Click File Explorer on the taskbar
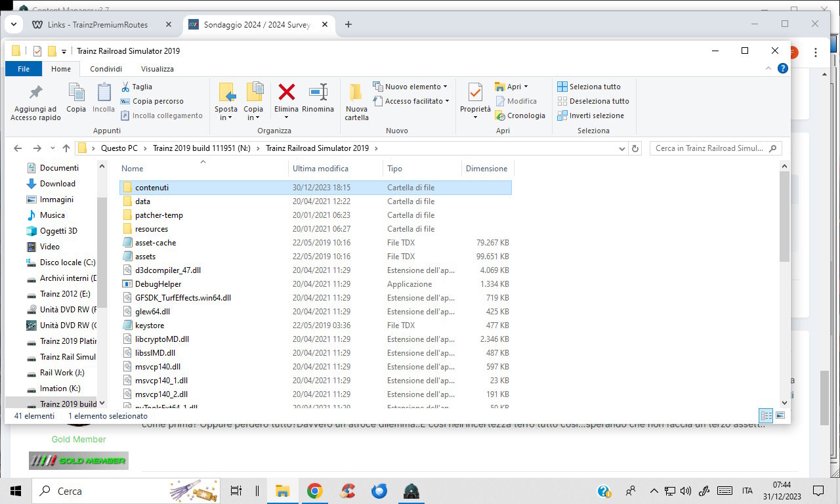This screenshot has width=840, height=504. [x=282, y=491]
